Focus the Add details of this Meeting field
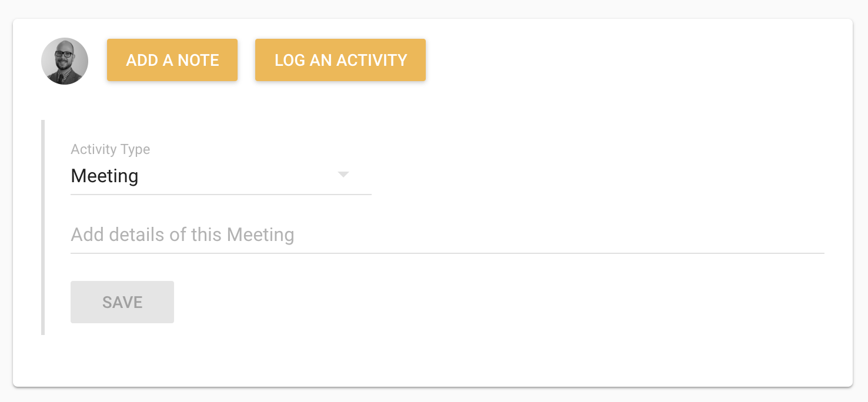Screen dimensions: 868x402 447,235
